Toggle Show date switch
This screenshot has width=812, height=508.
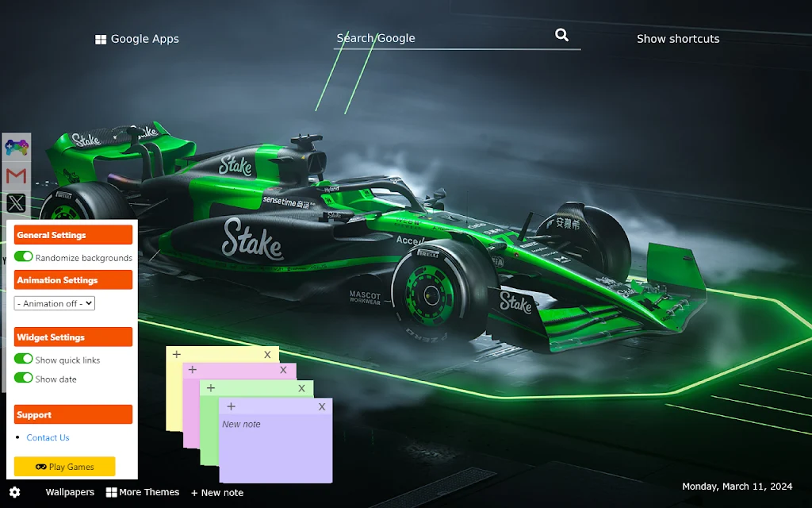[23, 377]
